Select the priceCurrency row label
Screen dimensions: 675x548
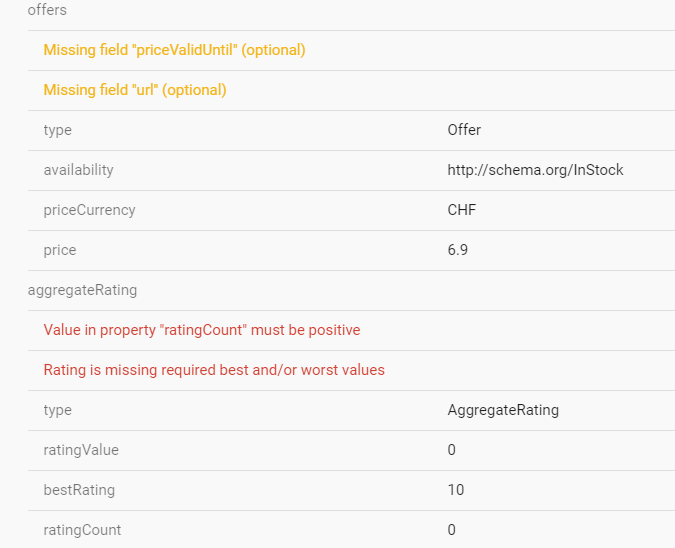click(x=89, y=210)
